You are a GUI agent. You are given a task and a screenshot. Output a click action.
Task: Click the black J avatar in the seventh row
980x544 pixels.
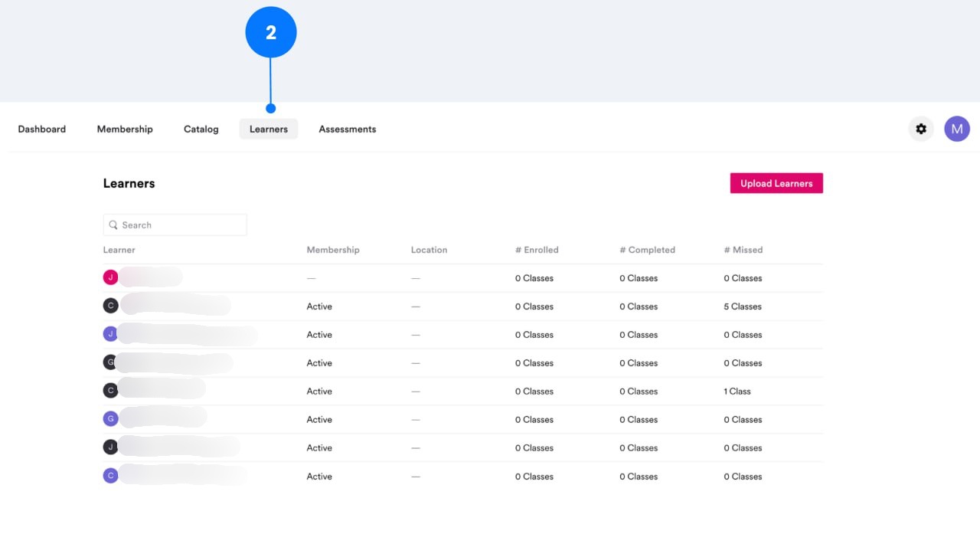(110, 447)
